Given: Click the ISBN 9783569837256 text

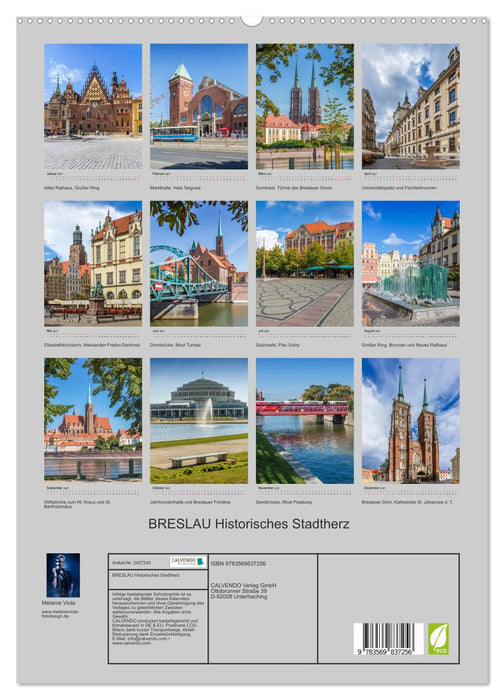Looking at the screenshot, I should pos(238,564).
